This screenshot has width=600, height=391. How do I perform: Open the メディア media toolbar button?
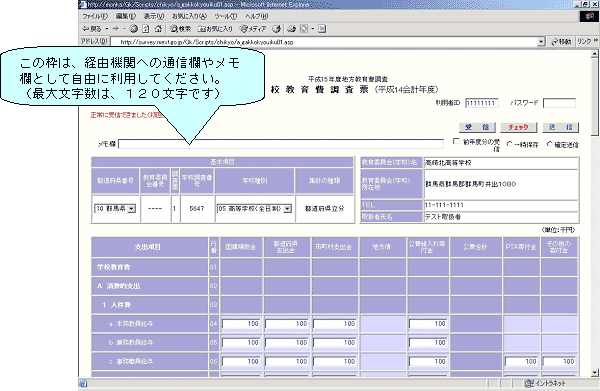(253, 29)
